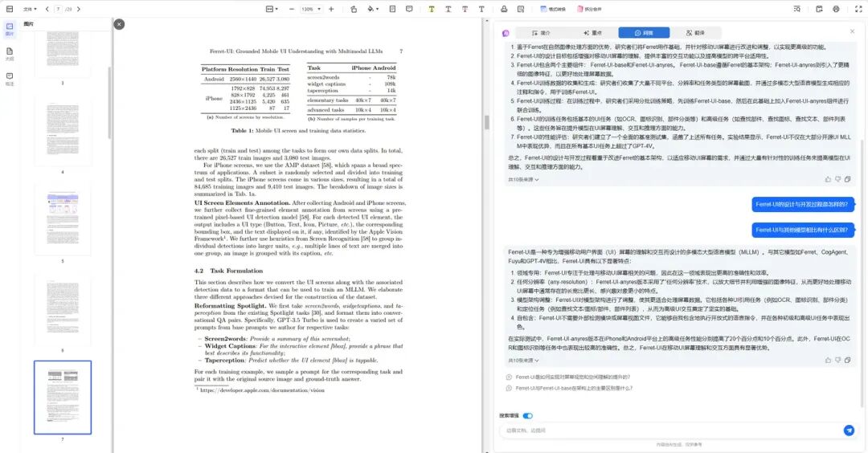Copy the first AI answer

848,179
